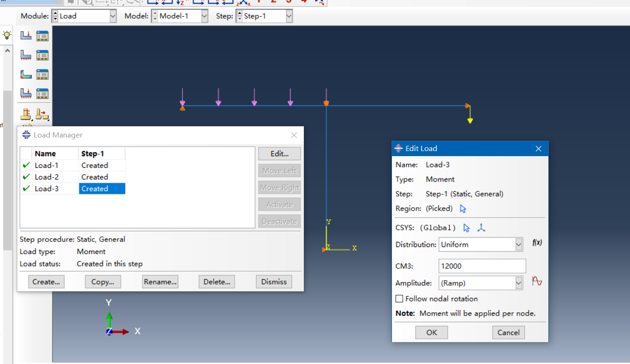Image resolution: width=630 pixels, height=364 pixels.
Task: Toggle the Load-3 status checkmark row
Action: point(26,188)
